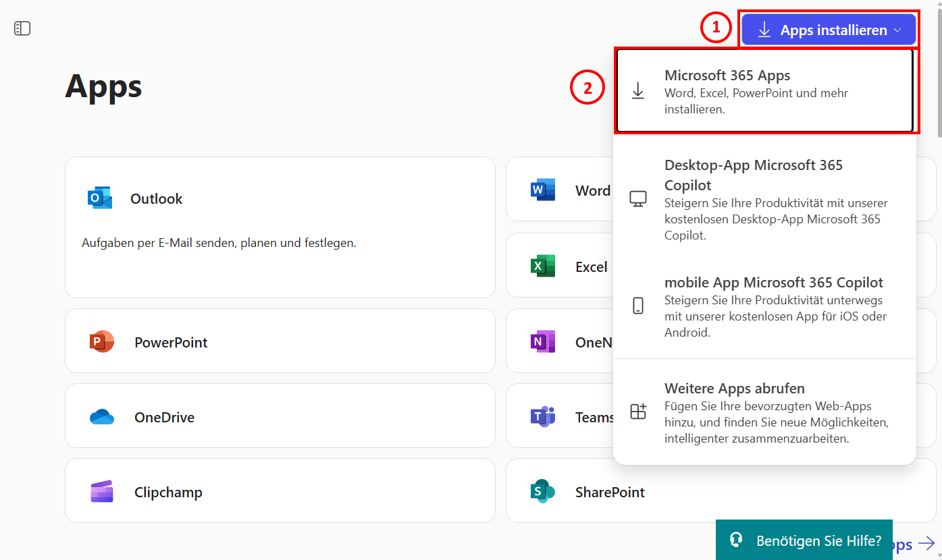This screenshot has width=942, height=560.
Task: Click the Benötigen Sie Hilfe? button
Action: point(804,540)
